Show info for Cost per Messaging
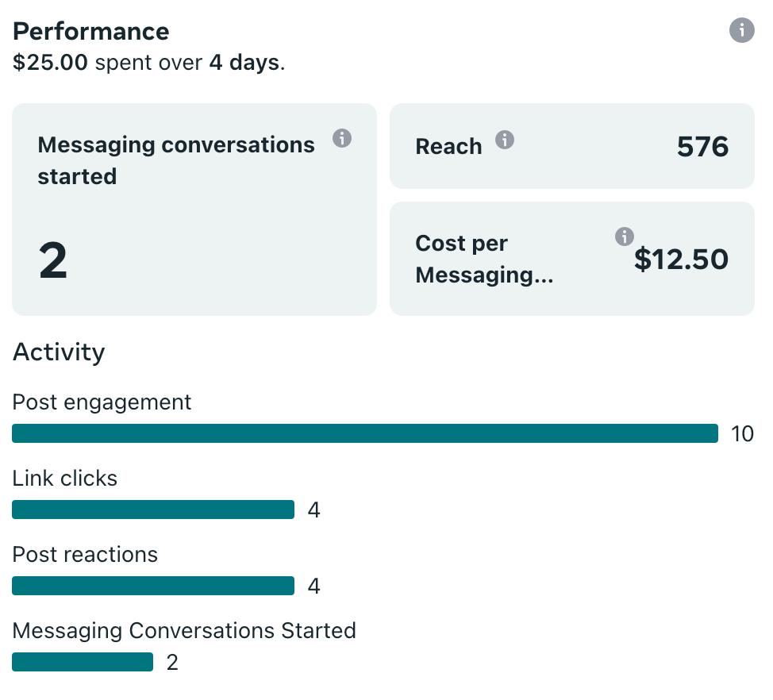Viewport: 773px width, 700px height. [x=625, y=237]
